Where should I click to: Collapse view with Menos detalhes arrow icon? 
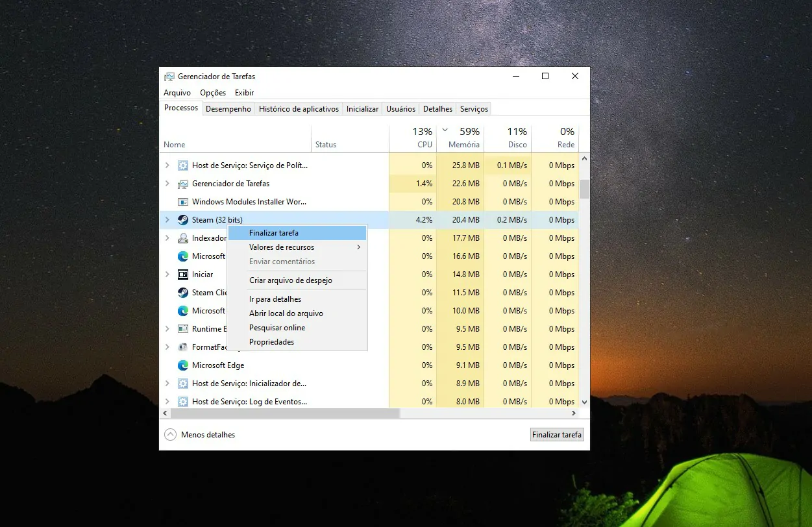(171, 435)
